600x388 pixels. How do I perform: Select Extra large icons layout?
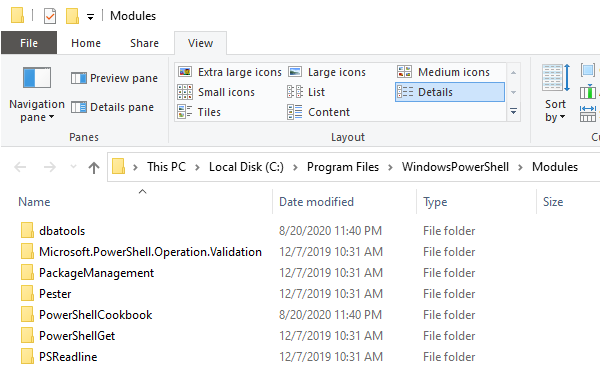tap(230, 72)
